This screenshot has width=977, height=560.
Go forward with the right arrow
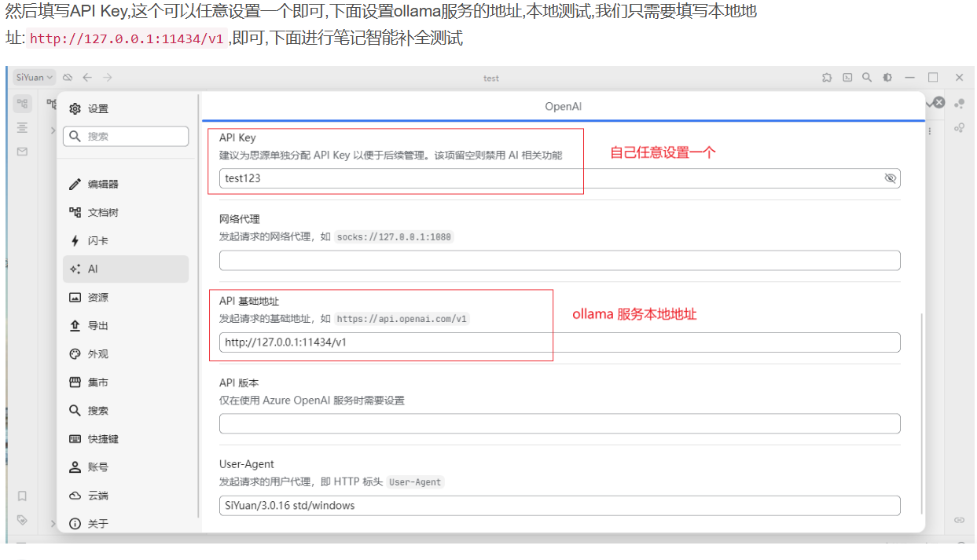coord(108,77)
